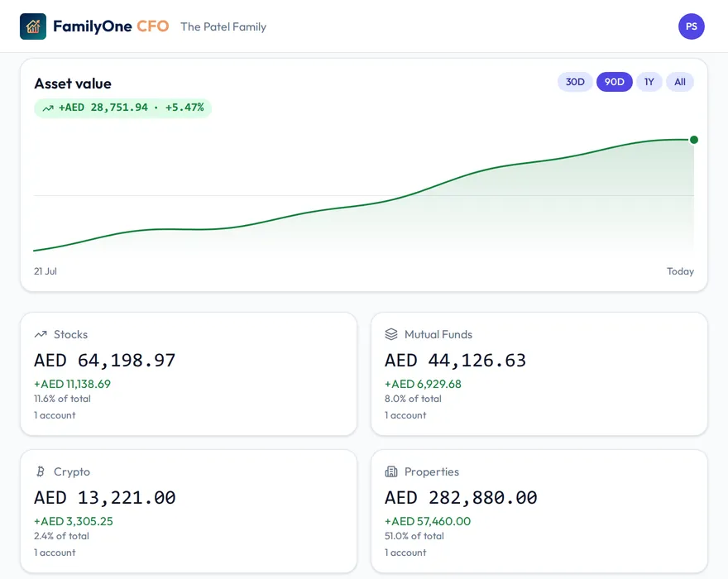
Task: Click the Asset value heading
Action: 73,84
